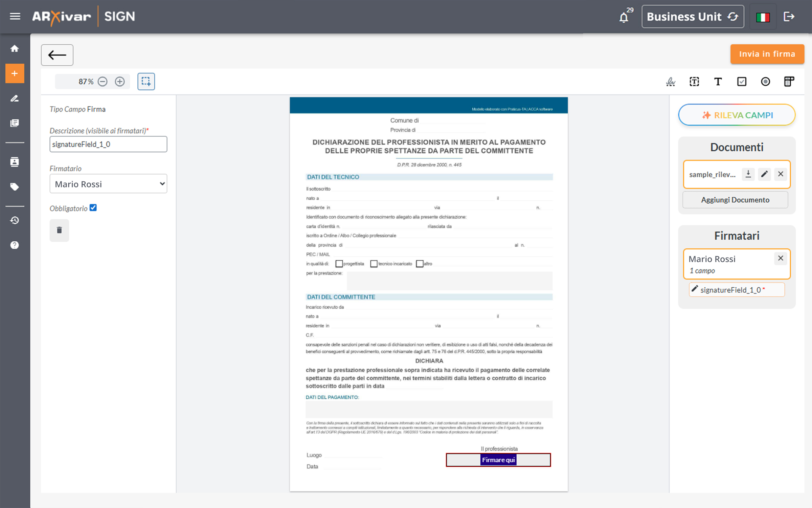This screenshot has height=508, width=812.
Task: Open the notifications bell
Action: click(x=624, y=17)
